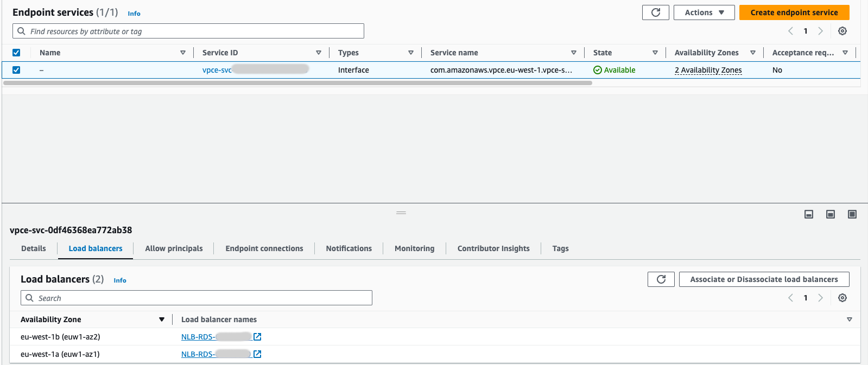Click the Interface type cell
The height and width of the screenshot is (365, 868).
coord(353,70)
